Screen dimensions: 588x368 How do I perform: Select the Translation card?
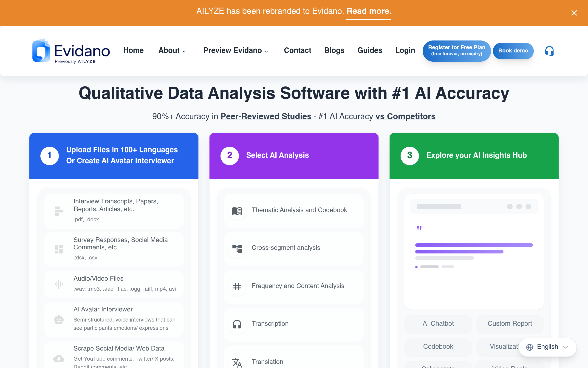[x=294, y=357]
